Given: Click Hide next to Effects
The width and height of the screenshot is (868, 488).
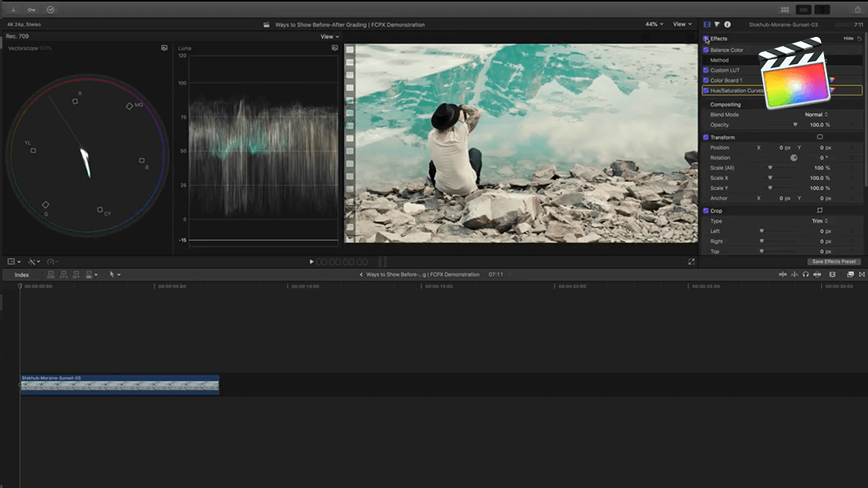Looking at the screenshot, I should [849, 39].
